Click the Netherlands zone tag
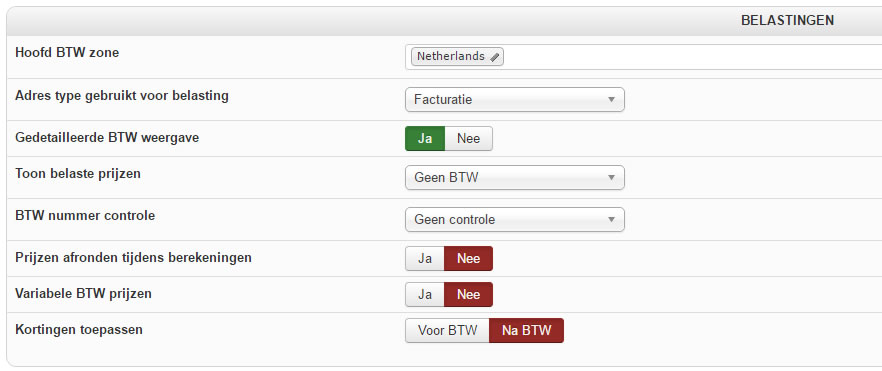The width and height of the screenshot is (882, 371). [x=457, y=57]
